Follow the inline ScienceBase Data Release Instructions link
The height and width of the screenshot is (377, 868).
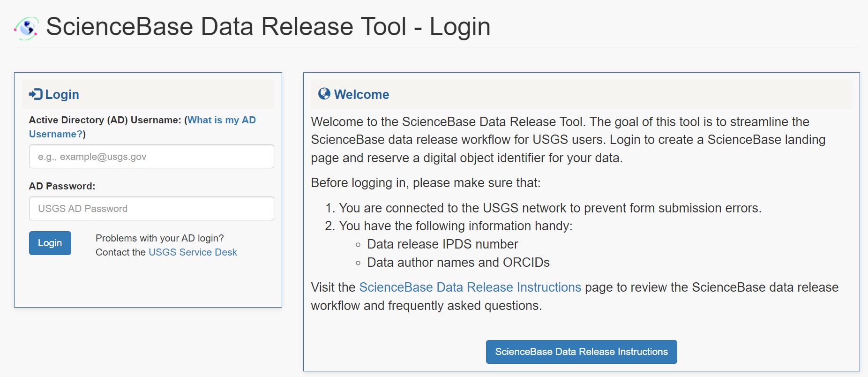click(470, 287)
